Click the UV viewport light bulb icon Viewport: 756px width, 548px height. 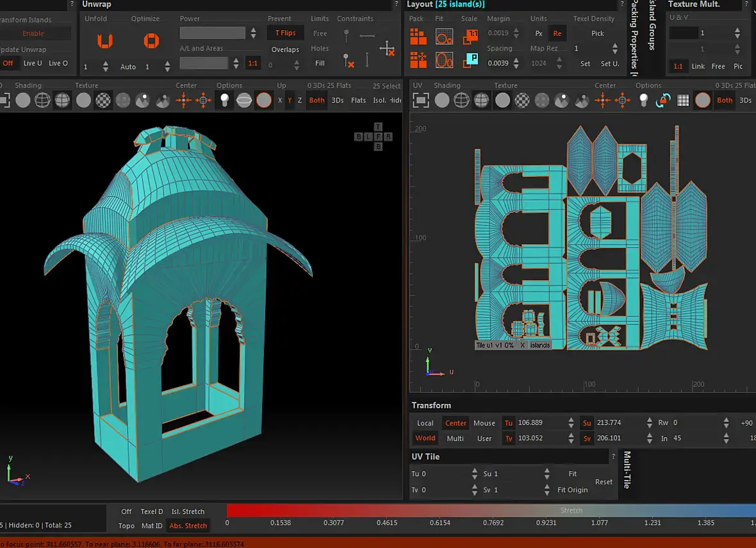(x=644, y=100)
